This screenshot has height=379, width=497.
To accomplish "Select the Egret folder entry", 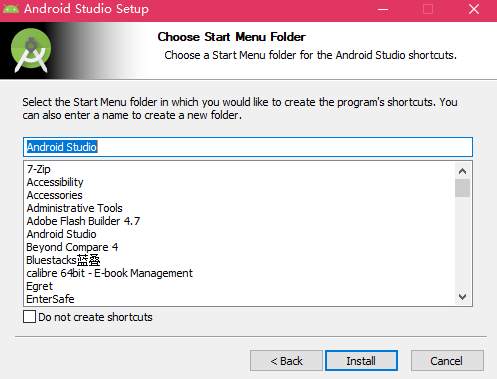I will pyautogui.click(x=39, y=286).
